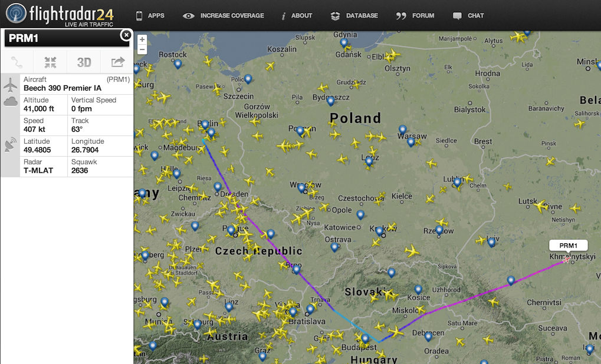
Task: Open the Database menu
Action: coord(356,15)
